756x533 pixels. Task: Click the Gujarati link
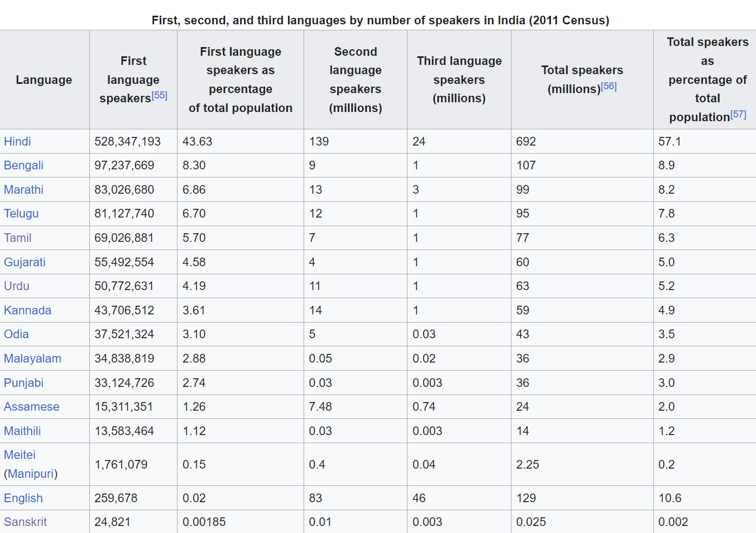[24, 262]
